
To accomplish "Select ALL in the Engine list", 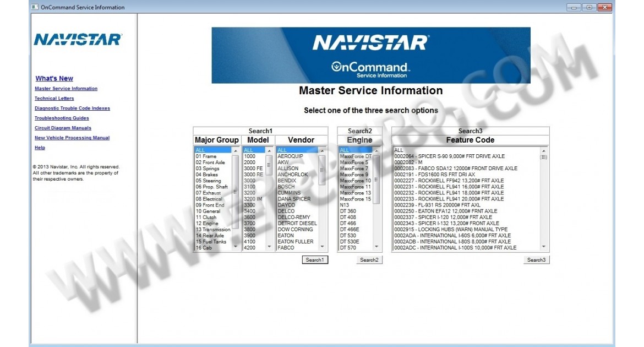I will pos(356,150).
